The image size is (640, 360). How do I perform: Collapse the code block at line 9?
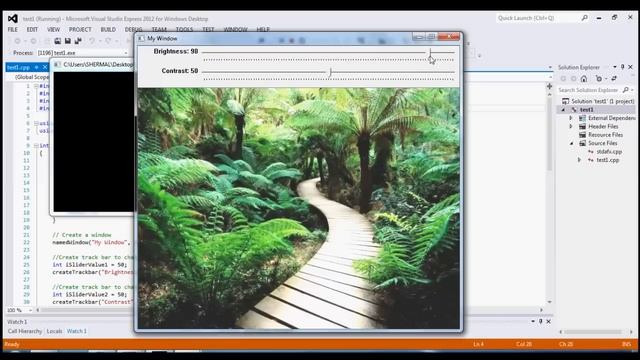(36, 145)
